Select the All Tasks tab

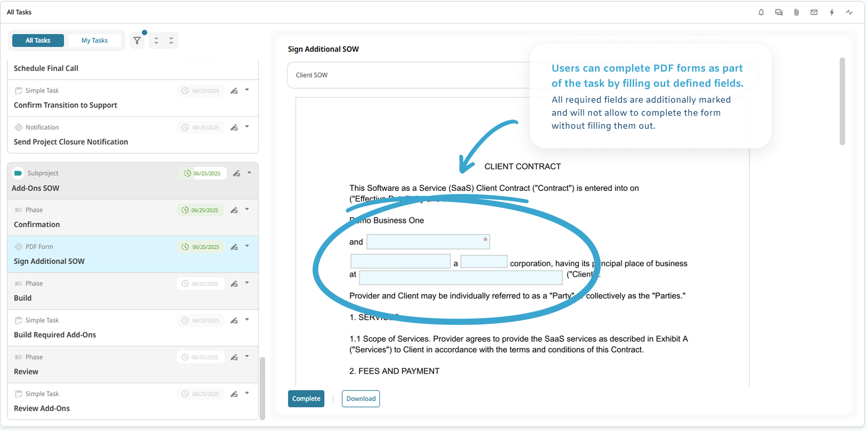[38, 40]
